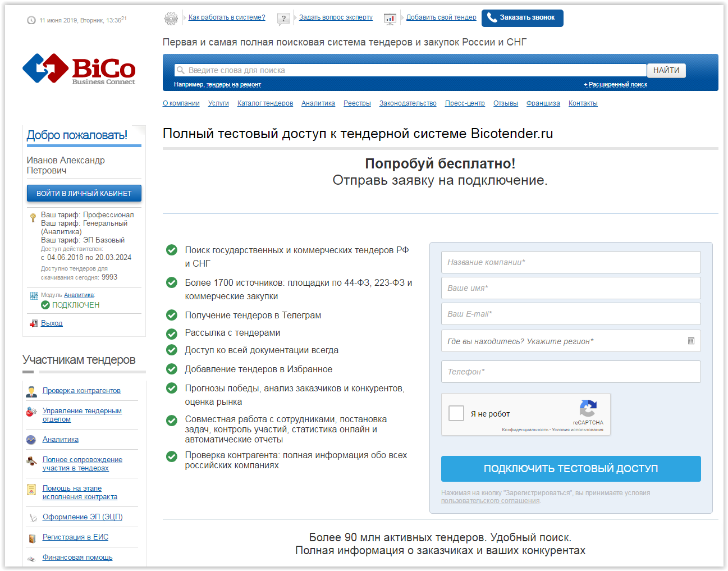
Task: Follow the 'тендеры на ремонт' example link
Action: [233, 85]
